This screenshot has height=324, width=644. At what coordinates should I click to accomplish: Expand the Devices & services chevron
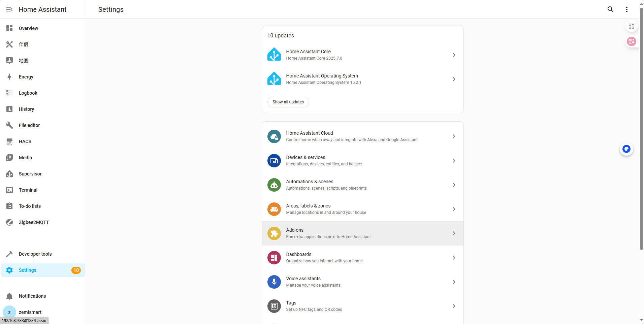click(454, 161)
